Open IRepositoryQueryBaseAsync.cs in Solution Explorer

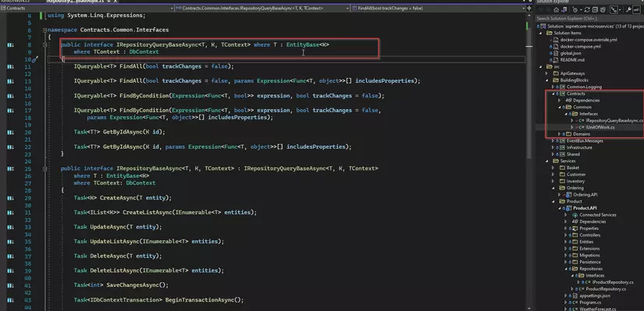point(614,121)
